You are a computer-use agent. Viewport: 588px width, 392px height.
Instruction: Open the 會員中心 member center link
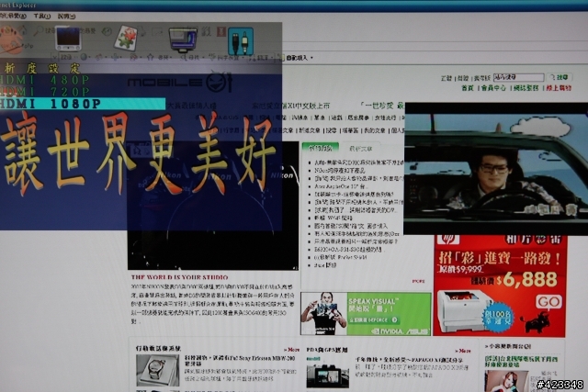(x=494, y=88)
